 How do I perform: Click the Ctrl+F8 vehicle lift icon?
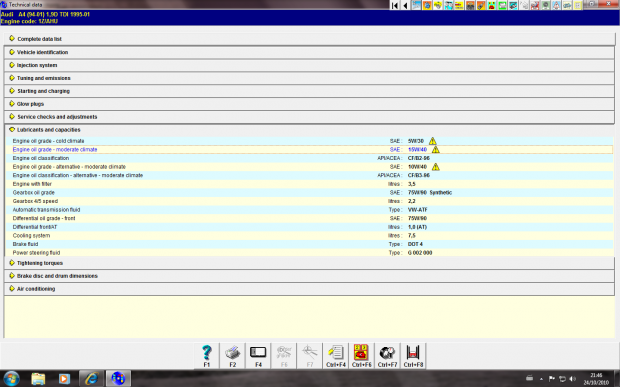coord(413,355)
